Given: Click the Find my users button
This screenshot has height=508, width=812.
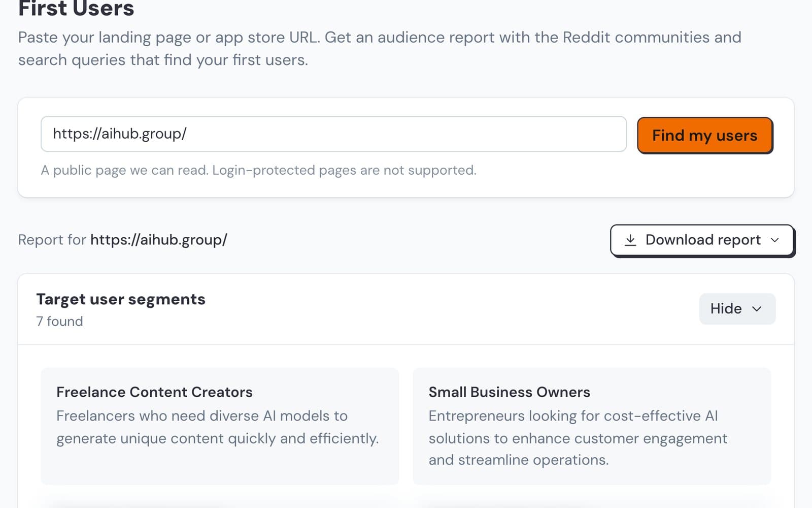Looking at the screenshot, I should tap(705, 135).
